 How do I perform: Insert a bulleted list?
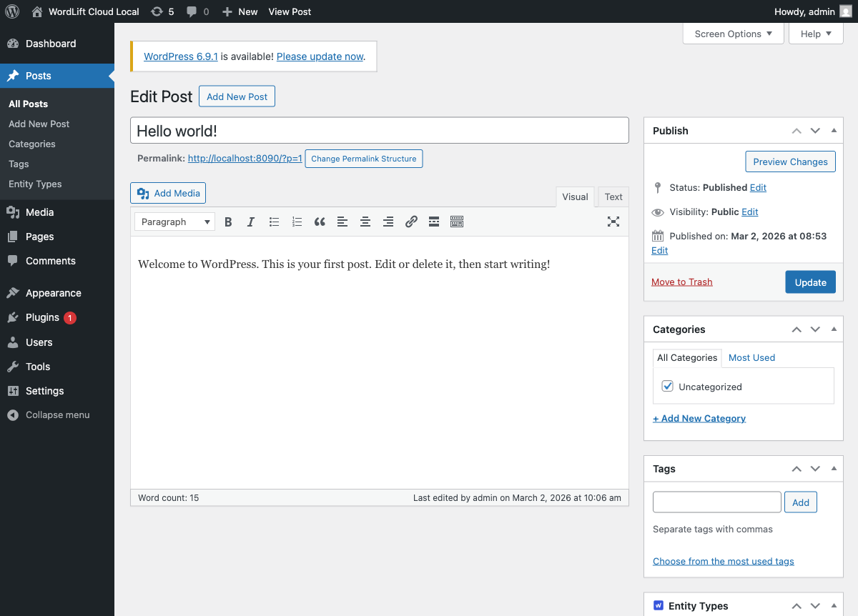(x=274, y=222)
